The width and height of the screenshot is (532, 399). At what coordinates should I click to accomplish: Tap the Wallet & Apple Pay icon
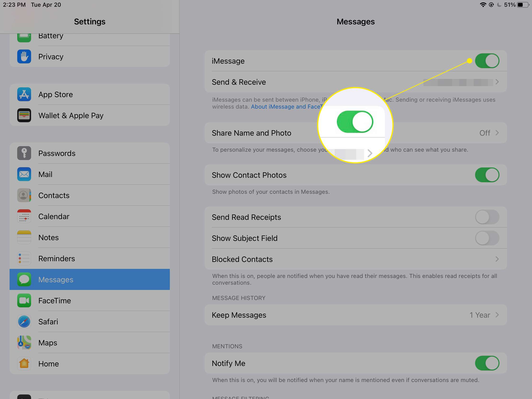click(24, 114)
